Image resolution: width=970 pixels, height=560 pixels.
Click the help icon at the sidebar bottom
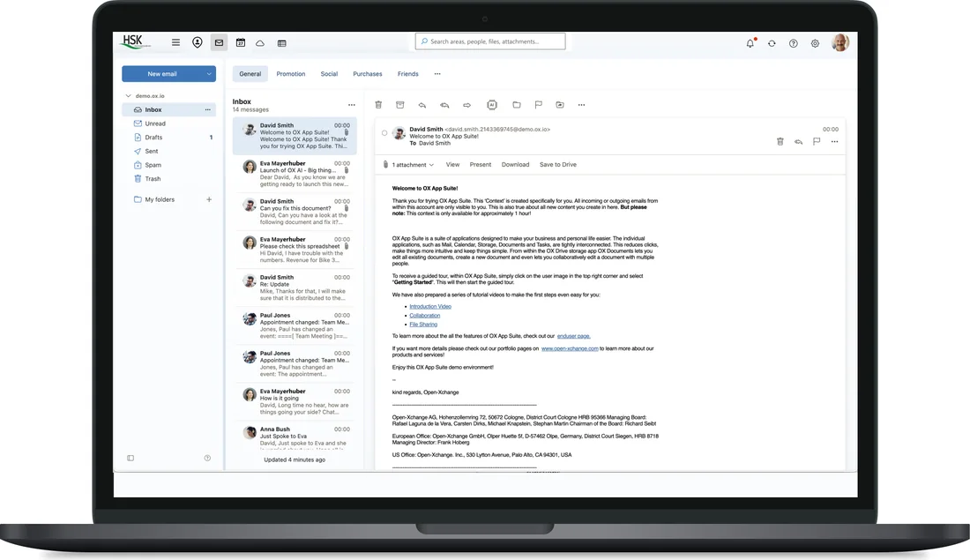point(207,458)
